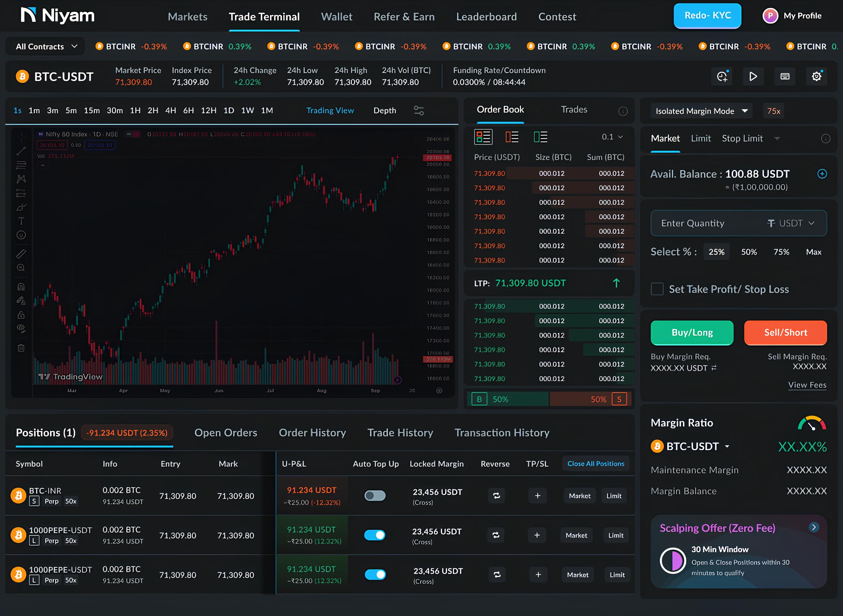This screenshot has height=616, width=843.
Task: Add funds with plus icon near balance
Action: pos(822,174)
